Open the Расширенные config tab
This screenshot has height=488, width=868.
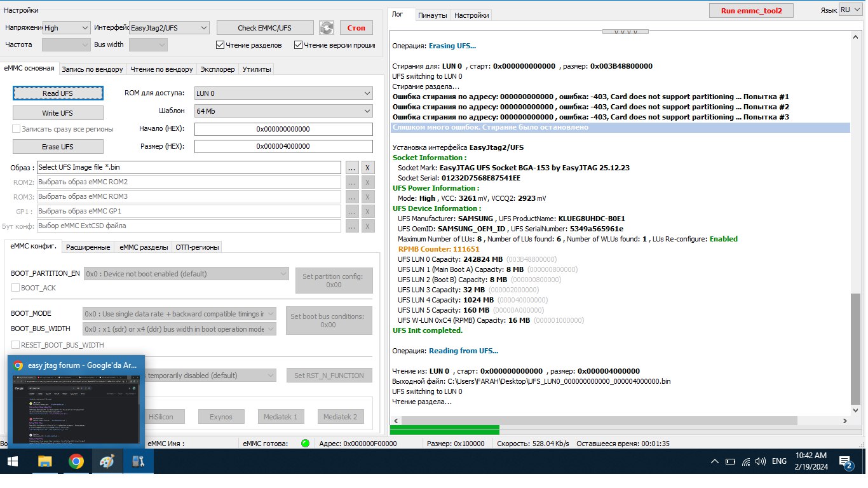(x=88, y=247)
